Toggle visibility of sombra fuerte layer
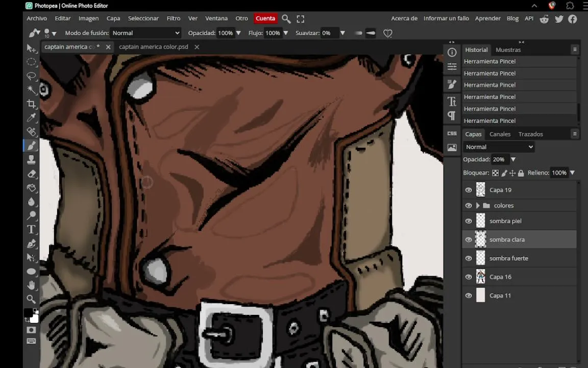 point(469,258)
